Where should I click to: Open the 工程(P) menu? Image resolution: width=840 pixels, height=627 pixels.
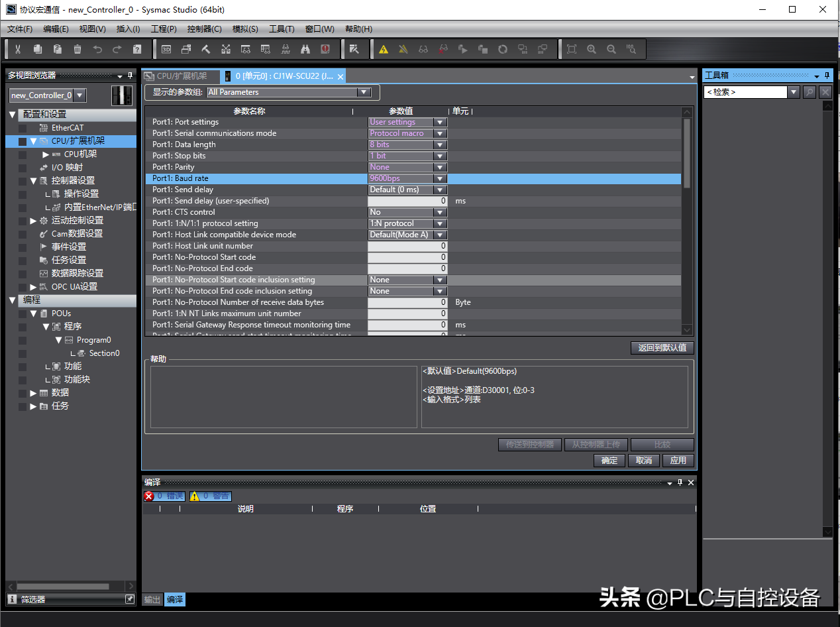(x=164, y=29)
